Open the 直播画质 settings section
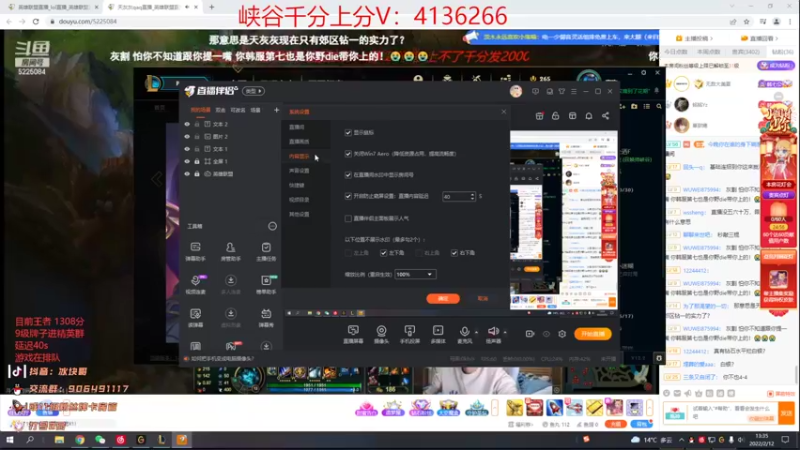This screenshot has height=450, width=800. (x=299, y=141)
